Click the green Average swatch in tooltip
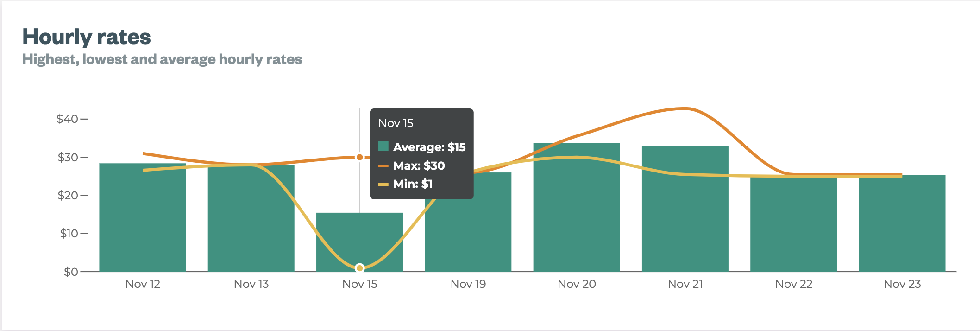The image size is (980, 331). [383, 146]
